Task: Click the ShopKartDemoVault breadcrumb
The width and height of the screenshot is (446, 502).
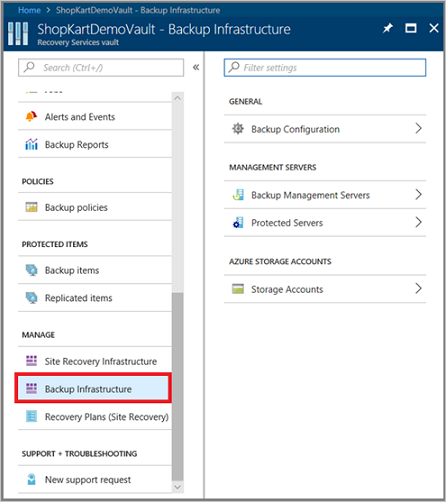Action: [x=138, y=10]
